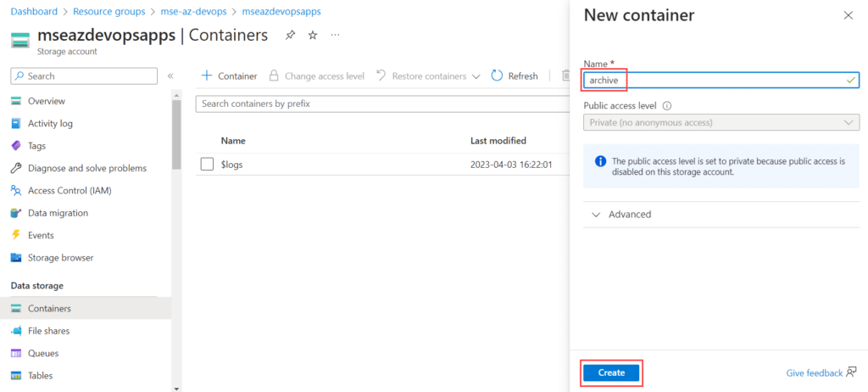
Task: Expand the Advanced section
Action: click(x=721, y=214)
